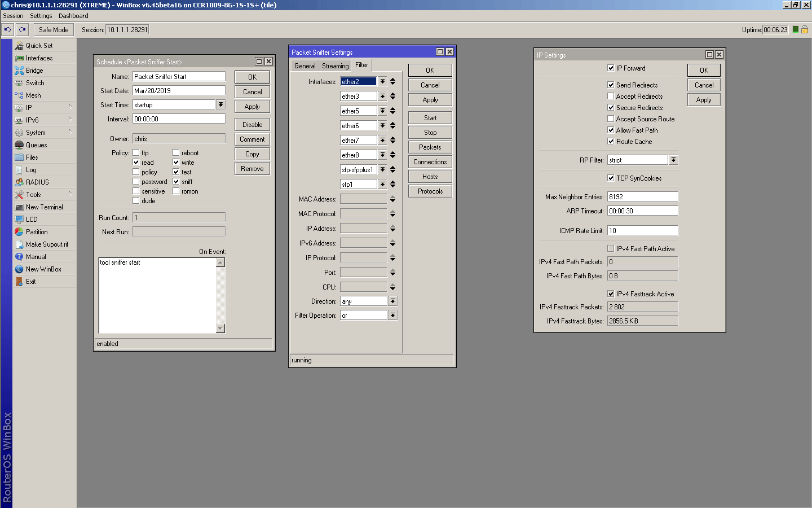The width and height of the screenshot is (812, 508).
Task: Click the On Event scrollbar down arrow
Action: tap(220, 329)
